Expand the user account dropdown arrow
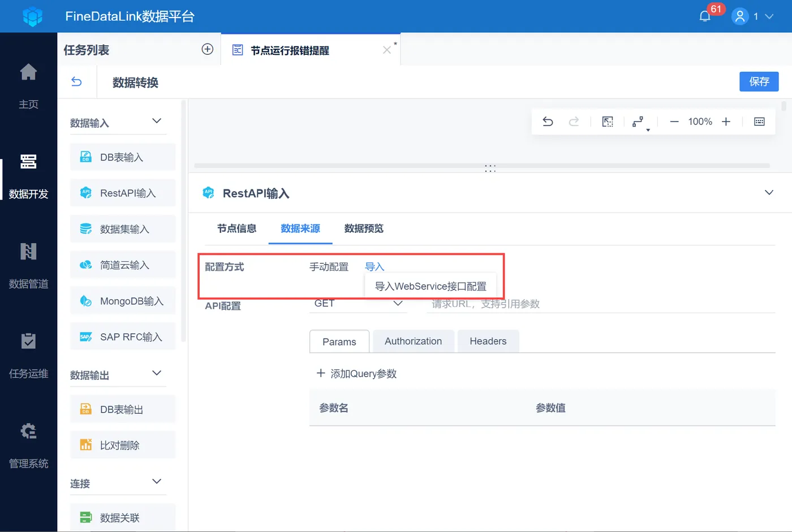 click(x=769, y=16)
